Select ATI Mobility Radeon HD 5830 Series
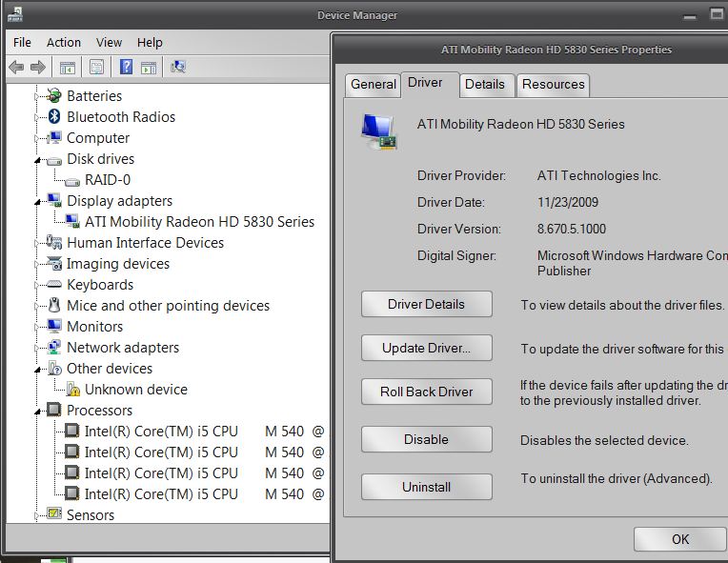The height and width of the screenshot is (563, 728). click(x=199, y=222)
